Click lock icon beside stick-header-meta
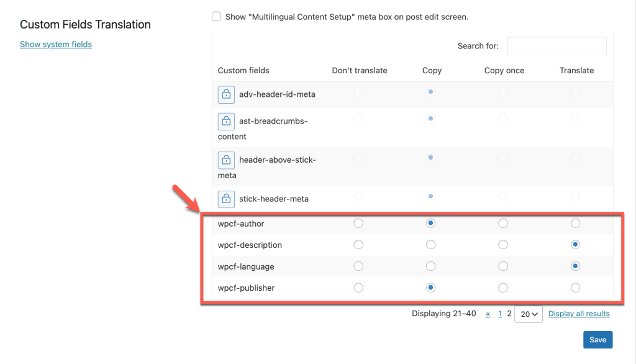The height and width of the screenshot is (364, 636). point(226,199)
